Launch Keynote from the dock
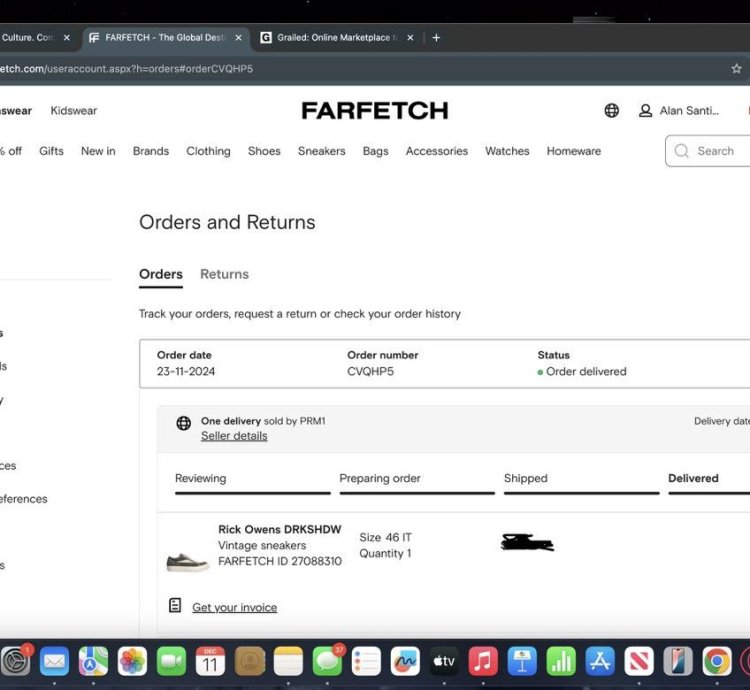750x690 pixels. tap(522, 662)
